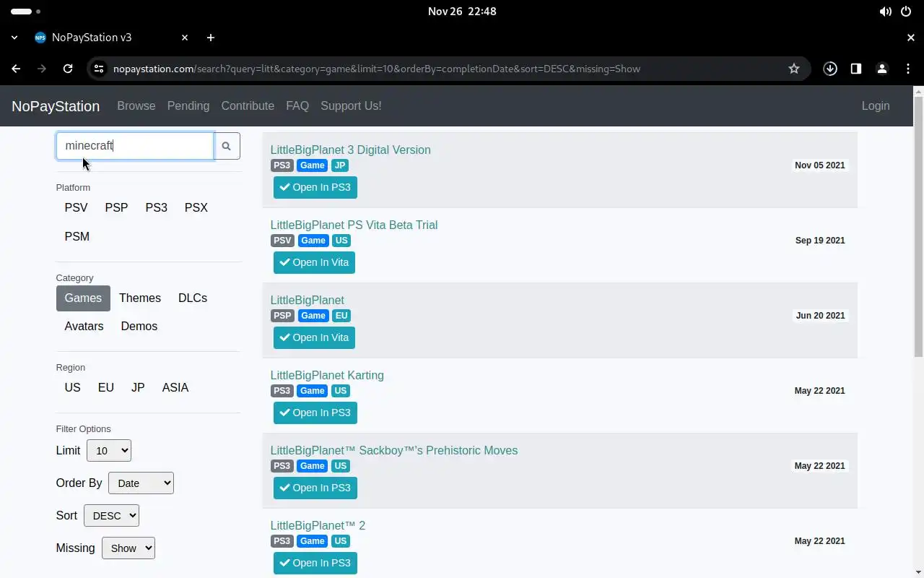
Task: Click Open In PS3 for Prehistoric Moves
Action: click(315, 488)
